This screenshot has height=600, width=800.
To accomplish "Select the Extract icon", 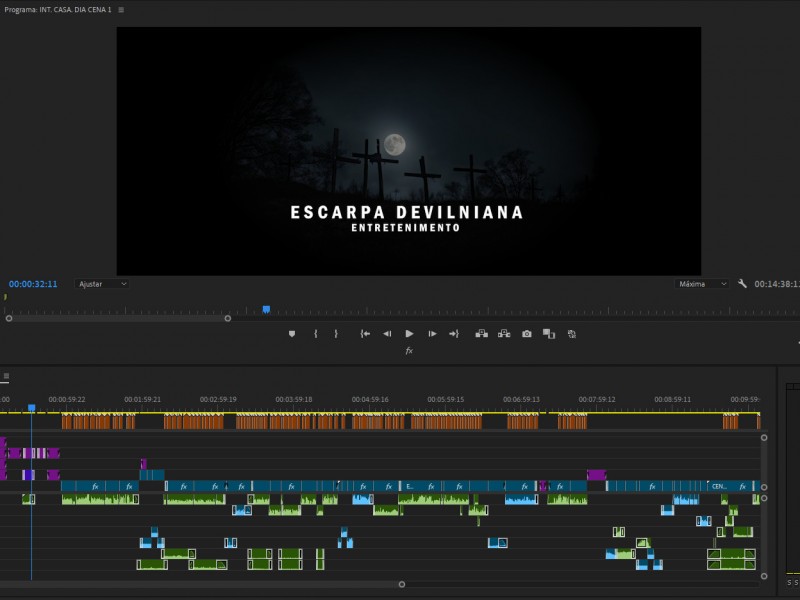I will click(505, 334).
